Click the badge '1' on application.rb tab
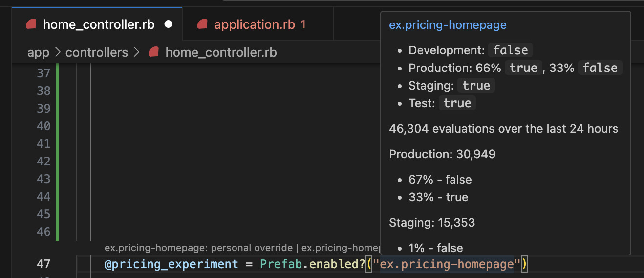The height and width of the screenshot is (278, 644). pos(303,24)
